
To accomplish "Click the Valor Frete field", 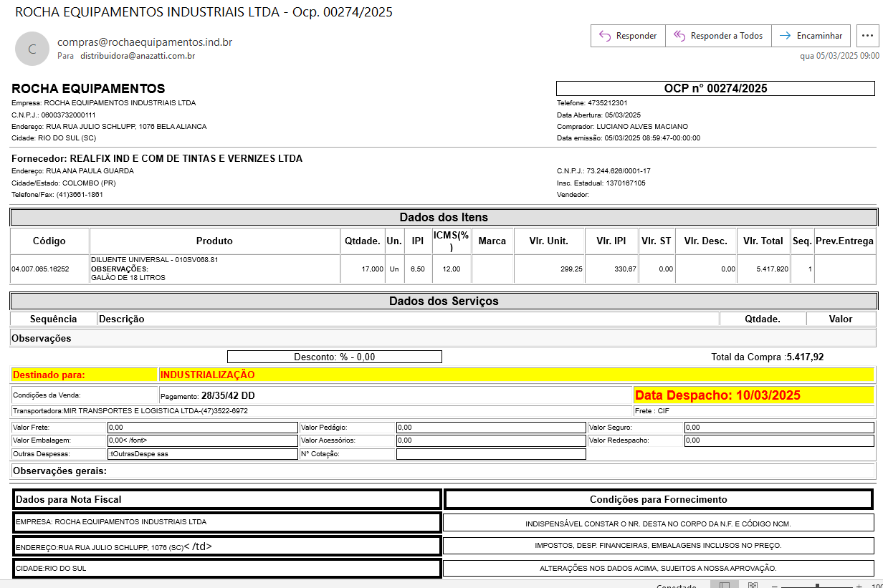I will tap(201, 428).
